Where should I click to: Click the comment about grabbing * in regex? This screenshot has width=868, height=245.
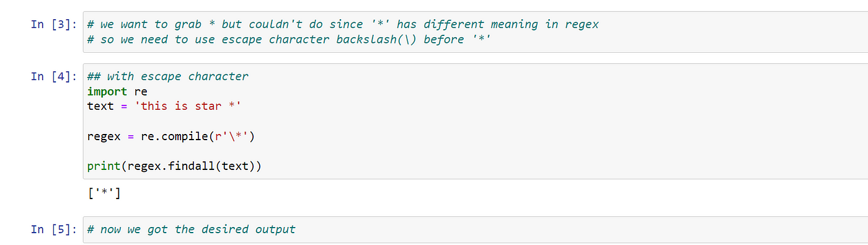click(x=343, y=24)
